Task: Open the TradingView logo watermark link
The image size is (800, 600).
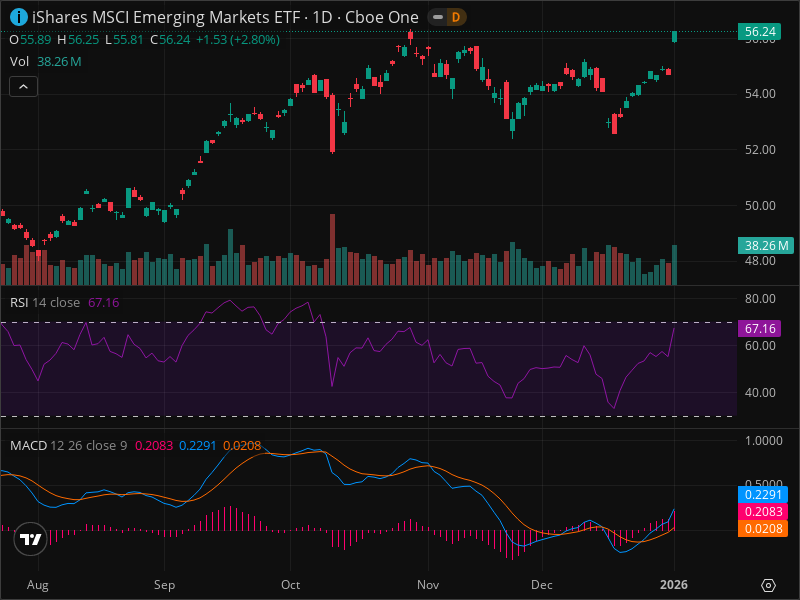Action: click(31, 539)
